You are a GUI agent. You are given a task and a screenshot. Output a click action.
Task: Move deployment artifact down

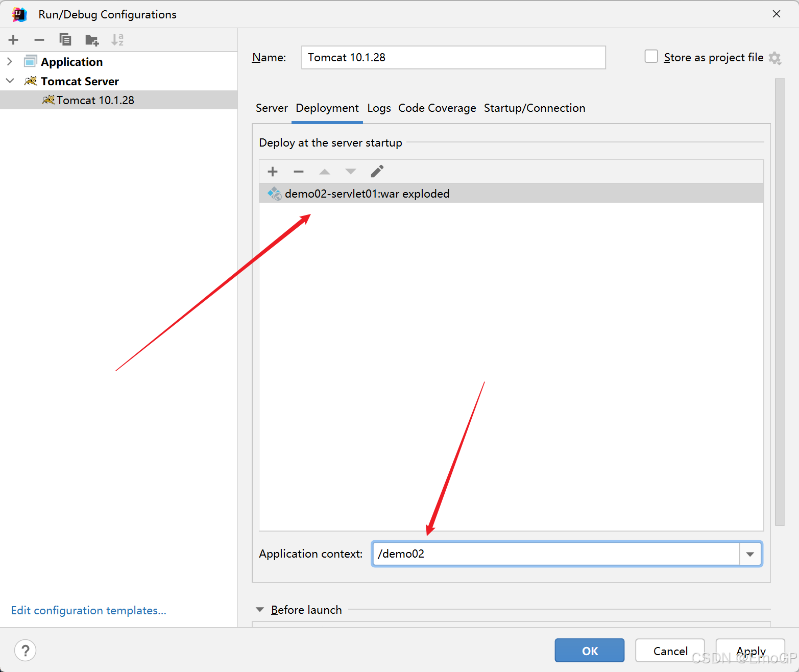[351, 172]
